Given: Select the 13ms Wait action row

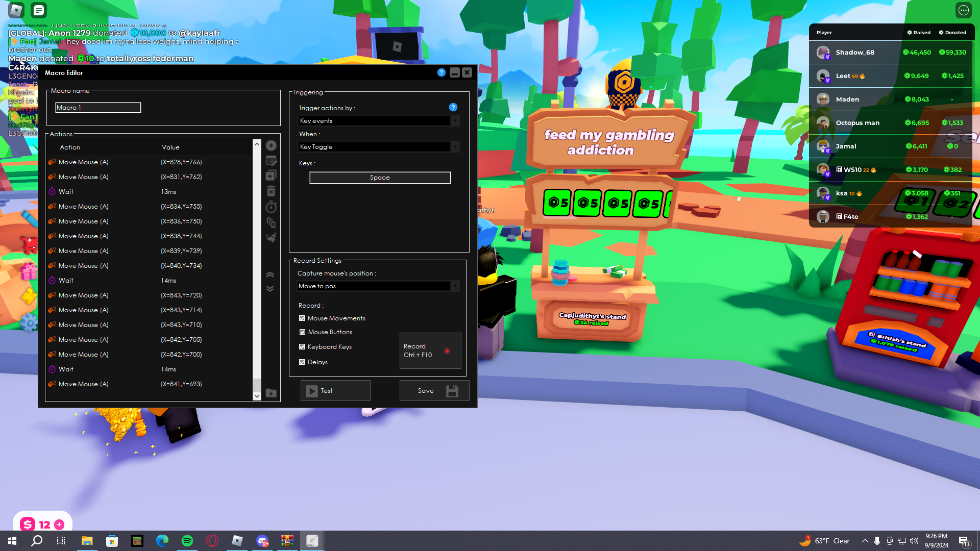Looking at the screenshot, I should 128,192.
